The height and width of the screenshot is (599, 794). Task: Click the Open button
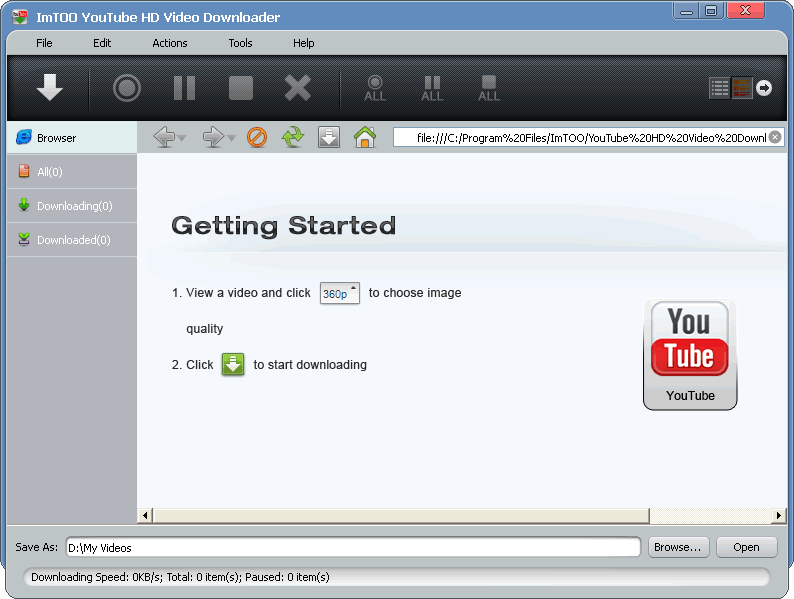click(x=746, y=547)
